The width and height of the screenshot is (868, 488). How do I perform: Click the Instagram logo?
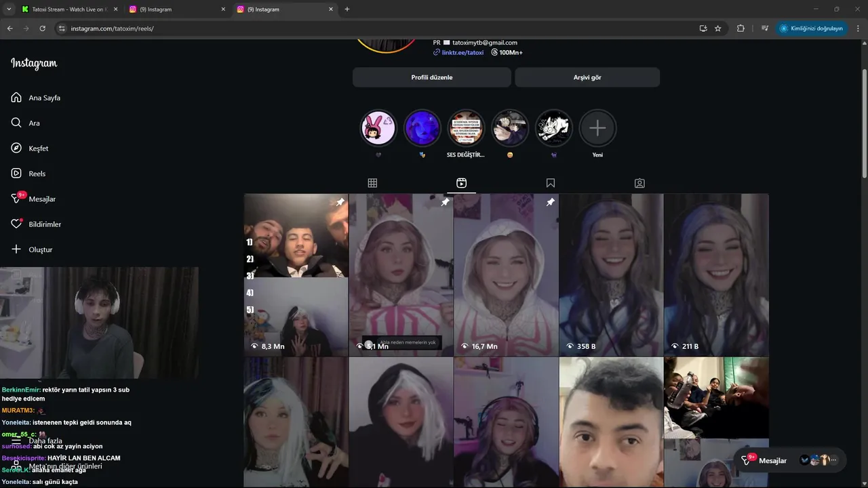[x=34, y=64]
